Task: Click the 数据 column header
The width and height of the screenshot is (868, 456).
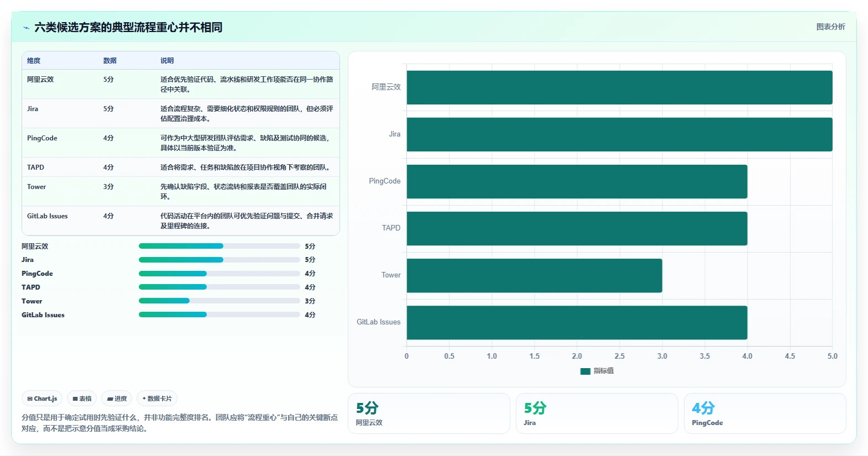Action: 109,61
